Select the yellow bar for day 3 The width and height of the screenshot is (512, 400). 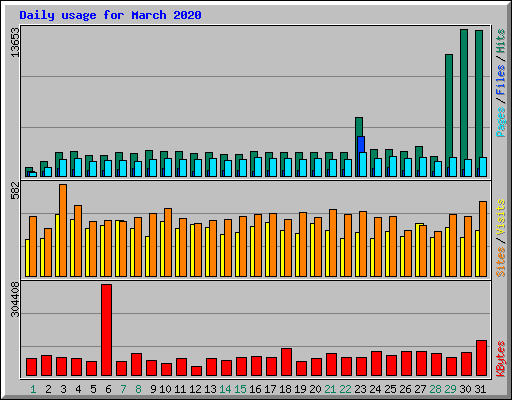point(57,245)
